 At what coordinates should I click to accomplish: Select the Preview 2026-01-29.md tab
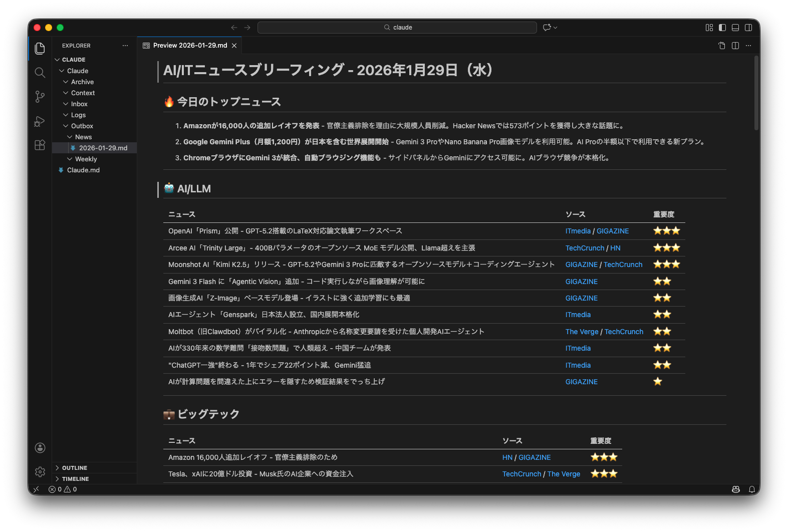point(190,46)
